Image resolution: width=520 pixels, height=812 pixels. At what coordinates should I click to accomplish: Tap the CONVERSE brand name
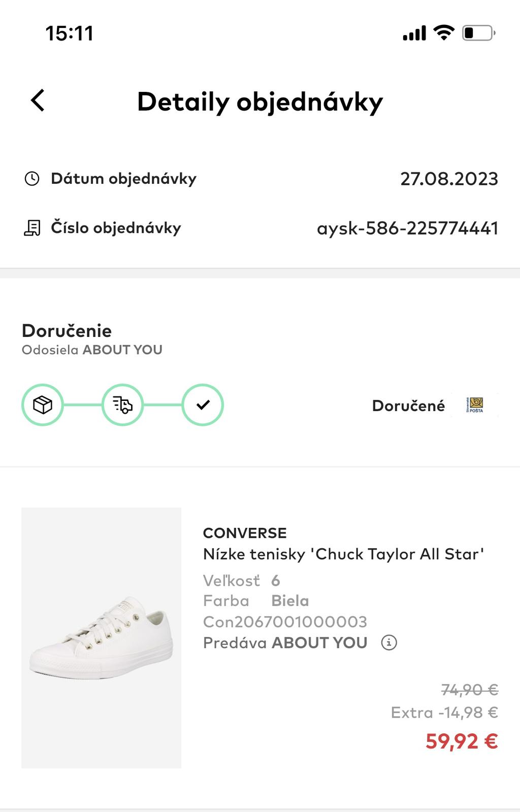click(245, 533)
